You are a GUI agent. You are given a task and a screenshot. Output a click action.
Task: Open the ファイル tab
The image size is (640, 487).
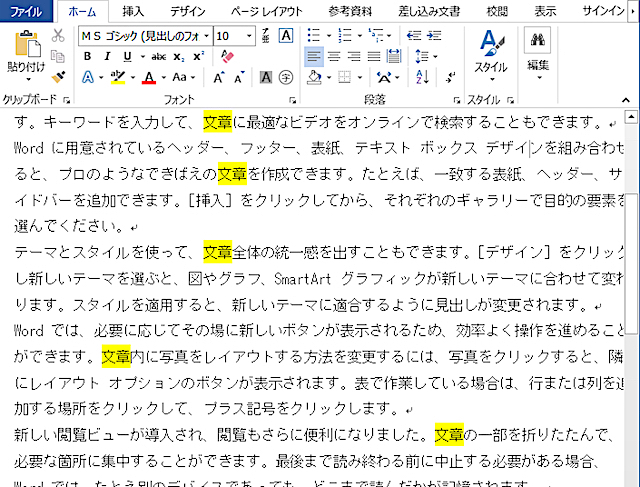26,11
